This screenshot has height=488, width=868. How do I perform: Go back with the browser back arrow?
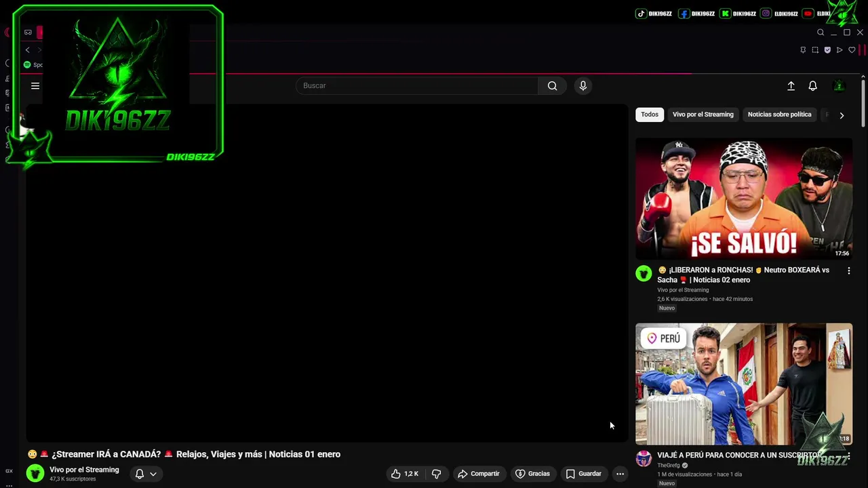27,50
